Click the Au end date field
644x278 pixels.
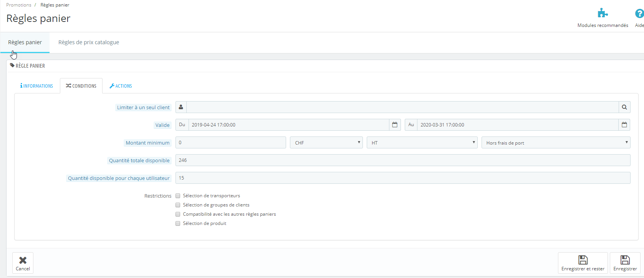[518, 125]
